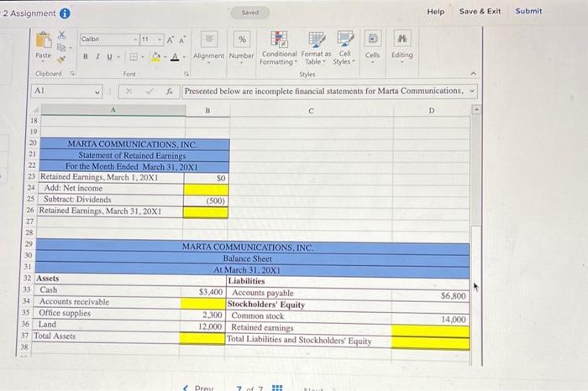This screenshot has width=588, height=391.
Task: Open the fill color dropdown arrow
Action: coord(165,57)
